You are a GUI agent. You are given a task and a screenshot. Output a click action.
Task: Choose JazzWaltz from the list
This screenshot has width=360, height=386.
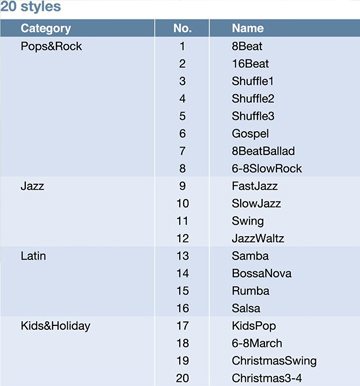258,238
